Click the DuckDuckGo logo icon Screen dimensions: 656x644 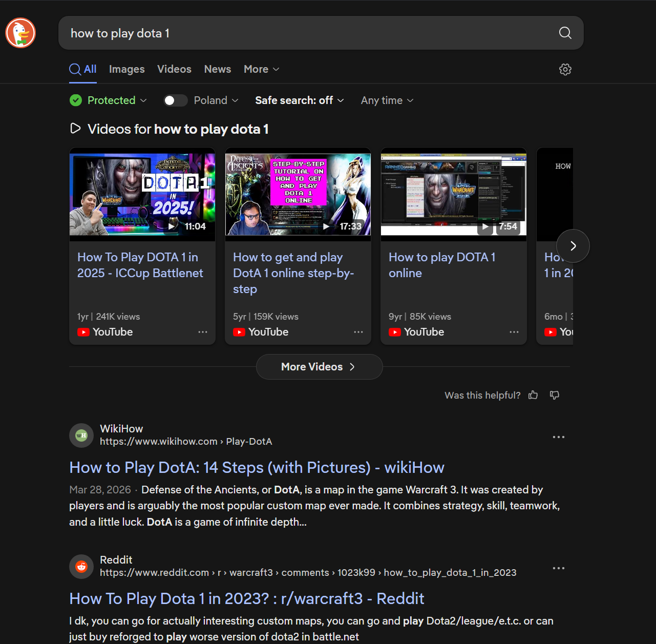[x=20, y=33]
